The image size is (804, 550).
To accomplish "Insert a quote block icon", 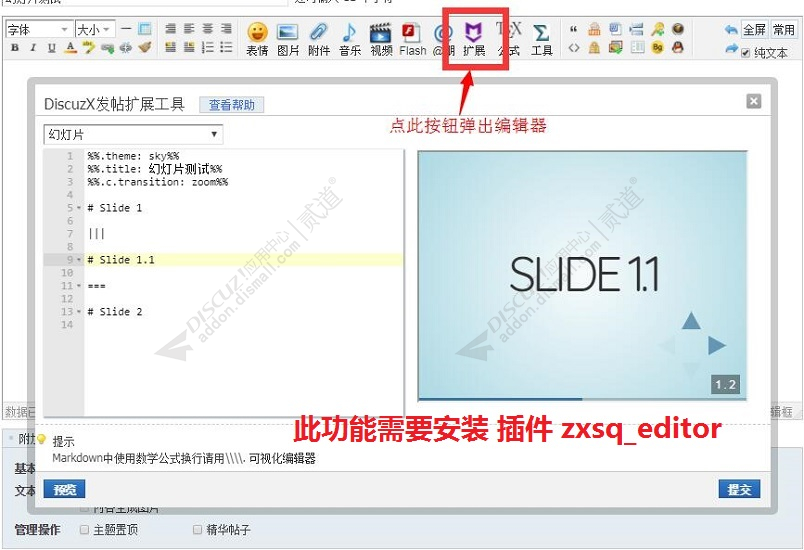I will tap(573, 29).
